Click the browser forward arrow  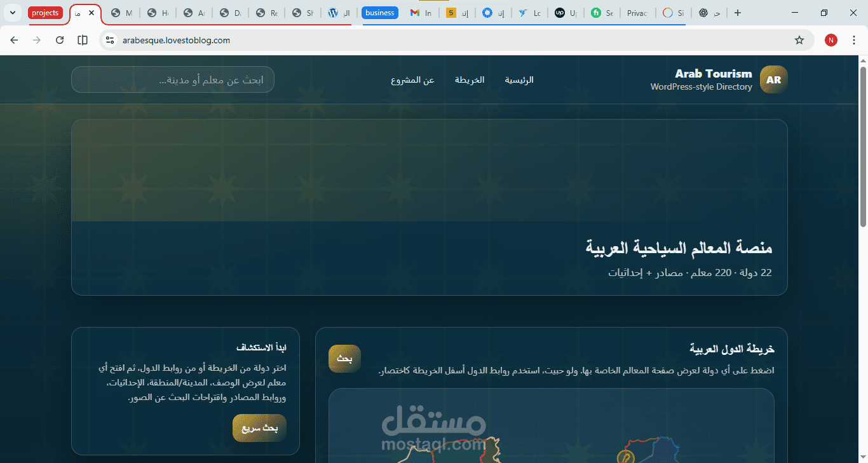point(37,40)
